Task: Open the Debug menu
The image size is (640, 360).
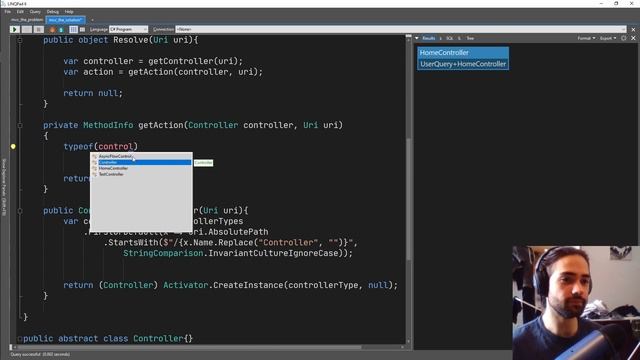Action: click(53, 11)
